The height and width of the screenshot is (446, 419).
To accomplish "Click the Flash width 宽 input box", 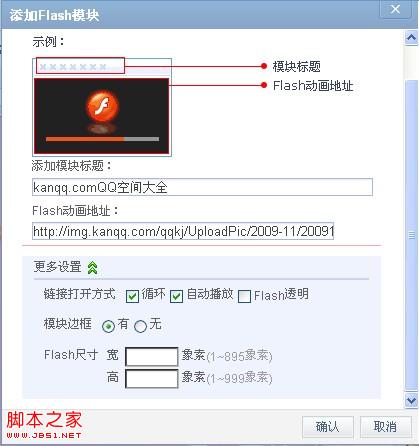I will point(152,356).
